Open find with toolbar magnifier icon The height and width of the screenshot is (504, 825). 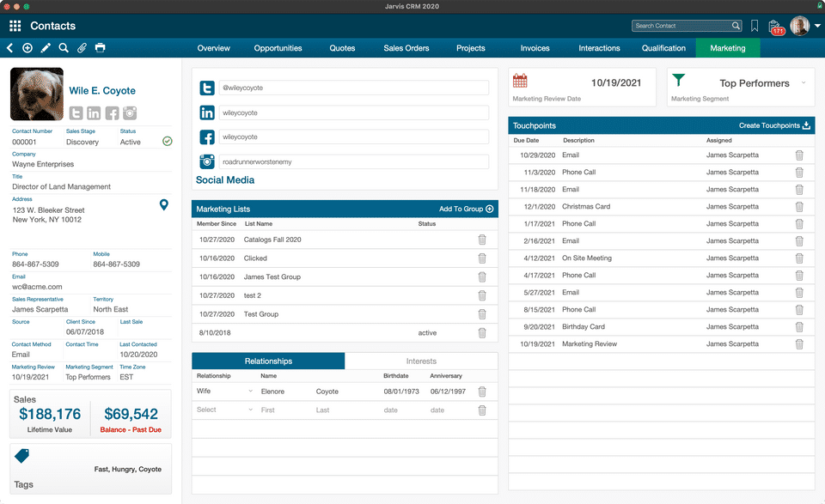pyautogui.click(x=64, y=48)
